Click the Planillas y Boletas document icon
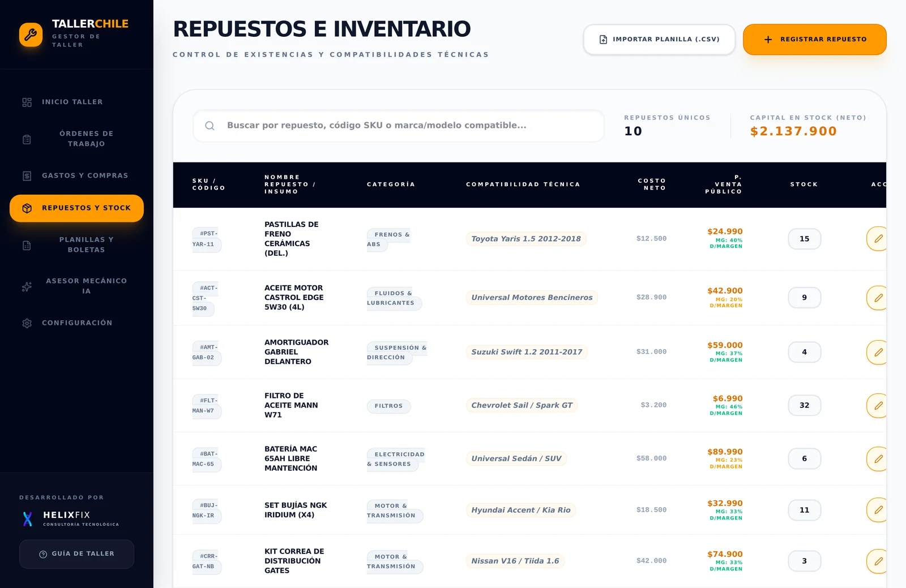 27,245
